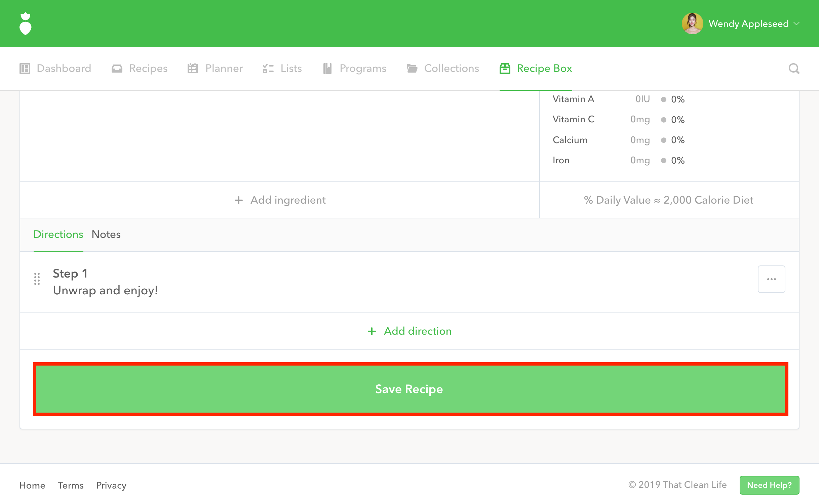
Task: Switch to the Notes tab
Action: (x=106, y=234)
